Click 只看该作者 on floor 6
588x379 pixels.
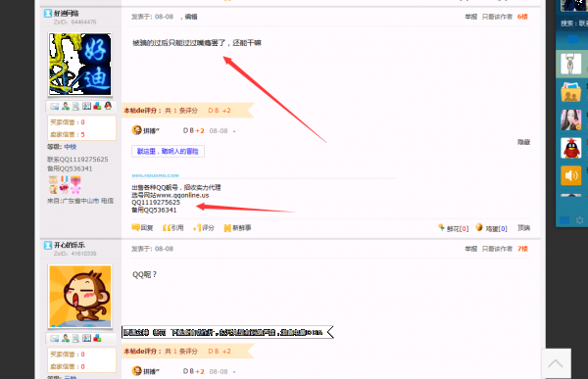pos(497,17)
